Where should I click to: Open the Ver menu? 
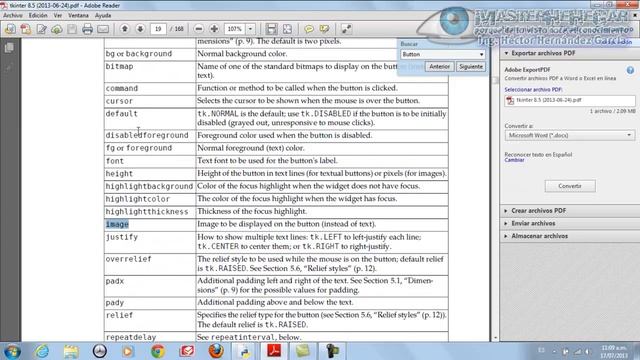coord(58,16)
